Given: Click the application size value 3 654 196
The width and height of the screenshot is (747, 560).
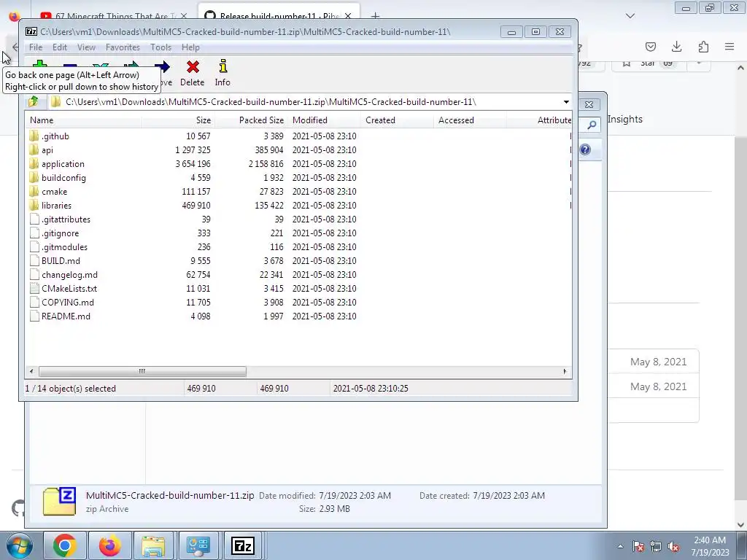Looking at the screenshot, I should click(x=193, y=164).
